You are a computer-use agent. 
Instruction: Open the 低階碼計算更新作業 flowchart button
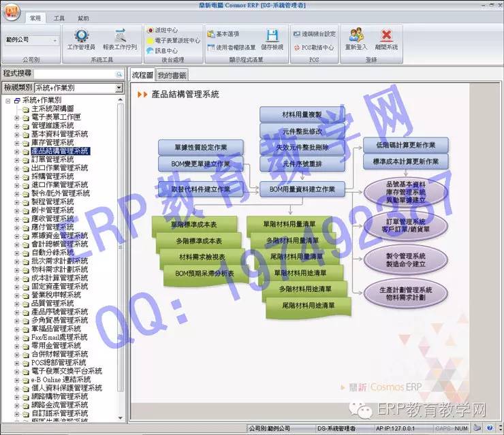[405, 144]
